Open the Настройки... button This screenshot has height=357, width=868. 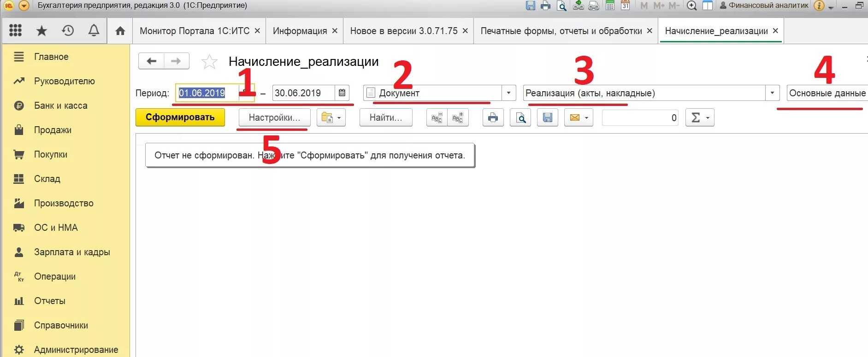(x=274, y=117)
